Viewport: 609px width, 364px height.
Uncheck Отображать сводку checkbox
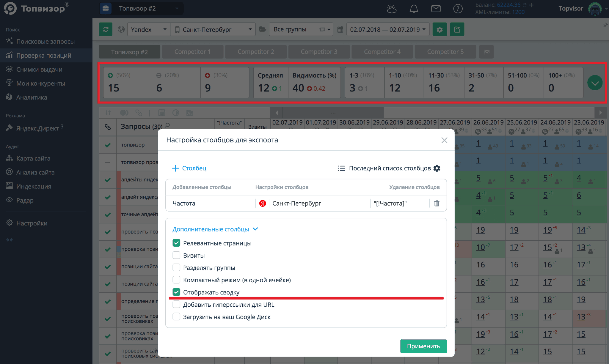176,292
